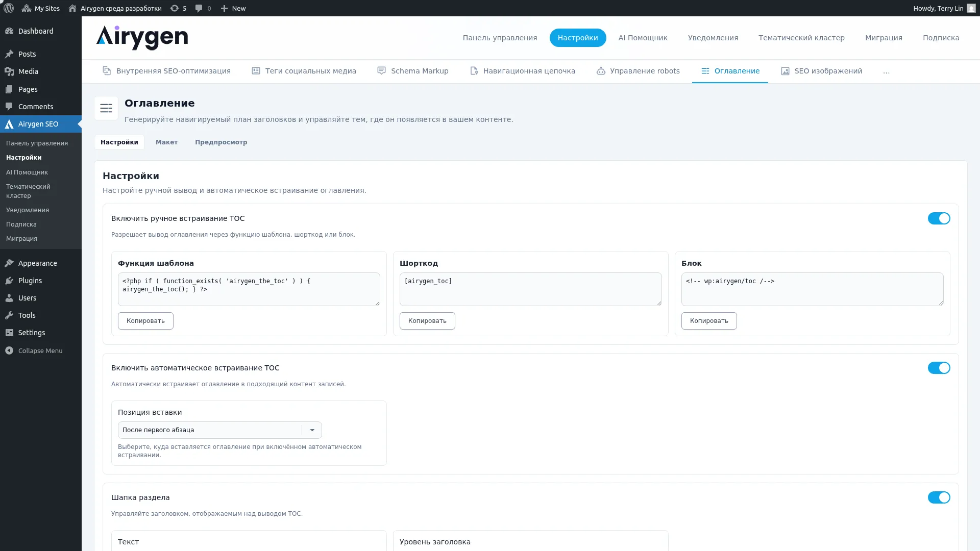The image size is (980, 551).
Task: Click the home icon for Airygen site
Action: (72, 8)
